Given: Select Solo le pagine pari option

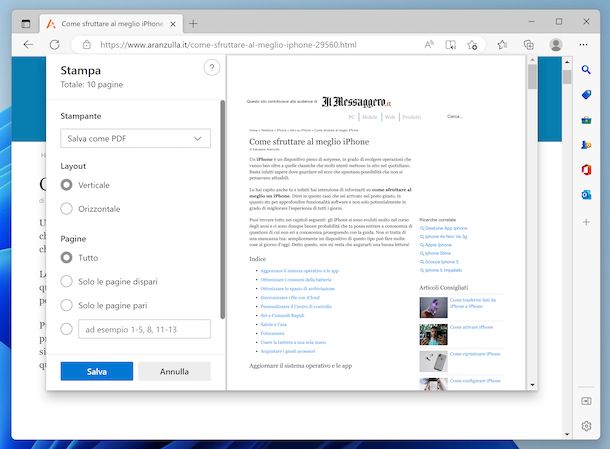Looking at the screenshot, I should [67, 305].
